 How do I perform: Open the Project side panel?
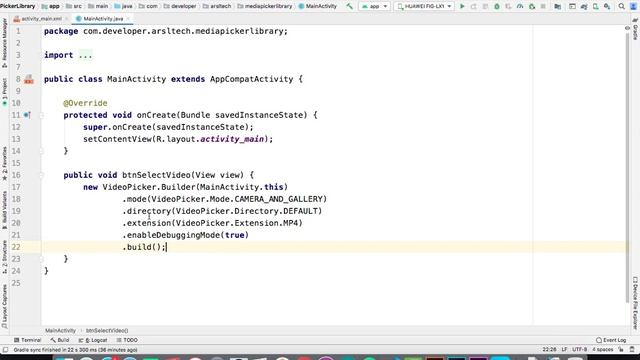(4, 92)
